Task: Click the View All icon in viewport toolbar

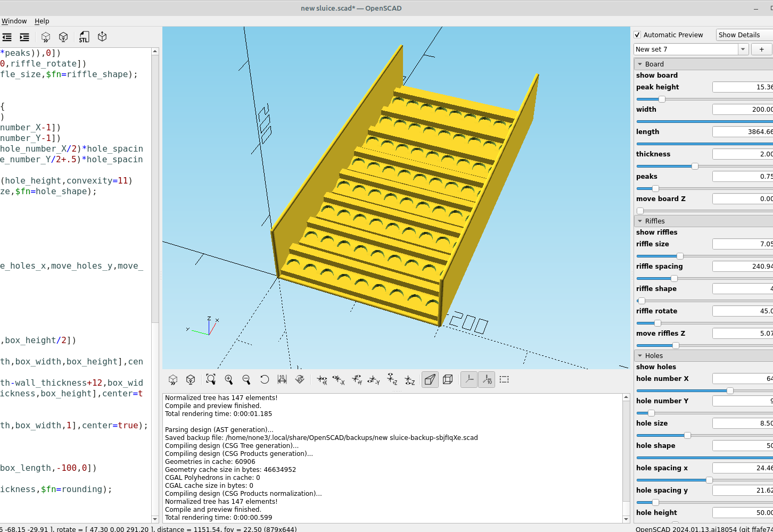Action: pos(211,379)
